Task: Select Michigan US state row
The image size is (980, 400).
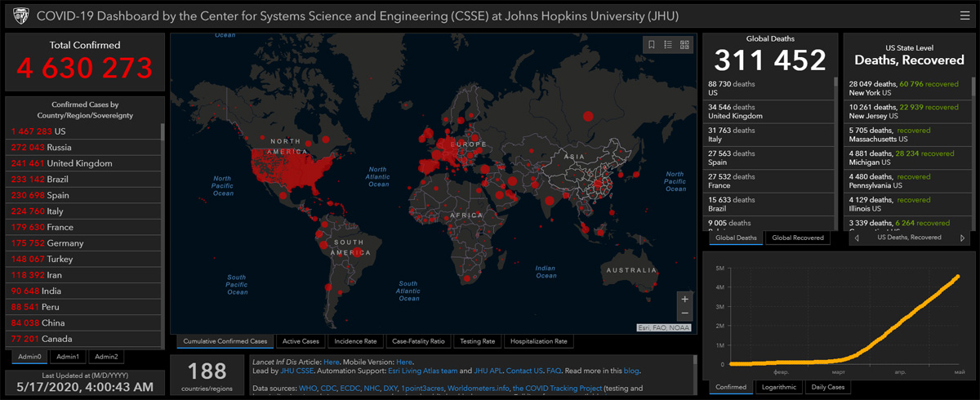Action: 908,158
